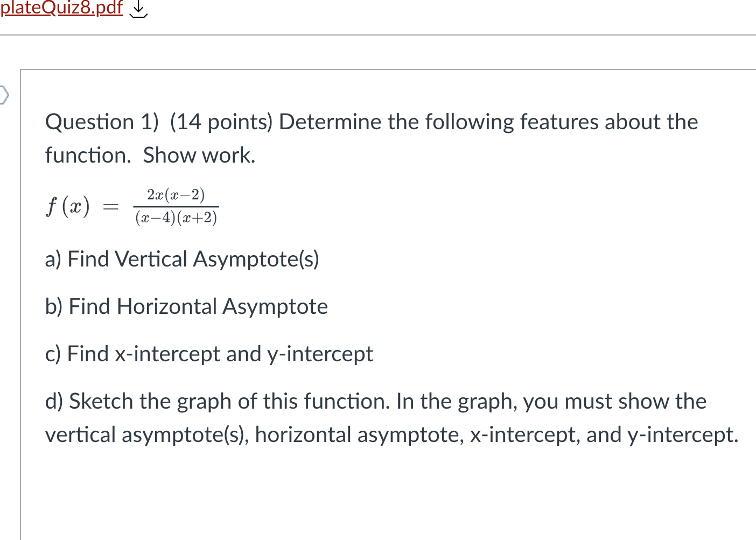Click "vertical asymptote(s)," in the last line
756x540 pixels.
point(148,435)
